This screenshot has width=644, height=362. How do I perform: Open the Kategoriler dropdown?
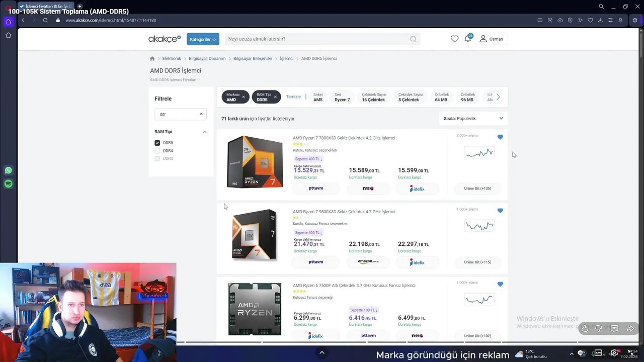point(203,39)
